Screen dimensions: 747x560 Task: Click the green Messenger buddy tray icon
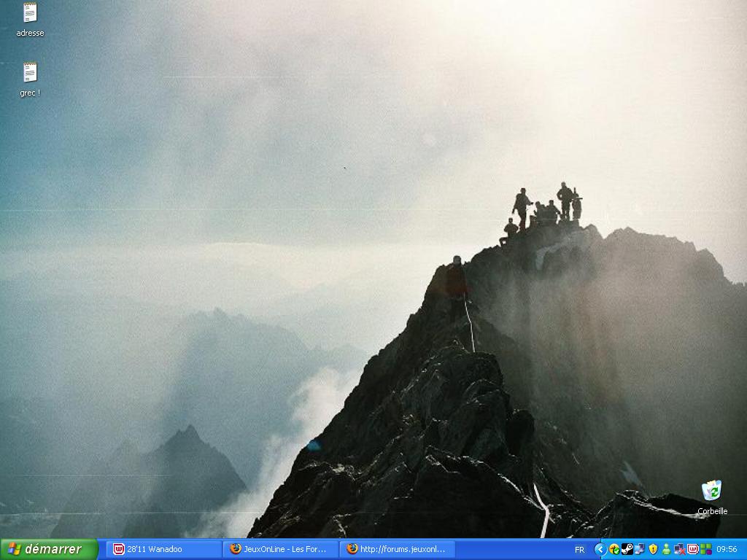click(666, 550)
